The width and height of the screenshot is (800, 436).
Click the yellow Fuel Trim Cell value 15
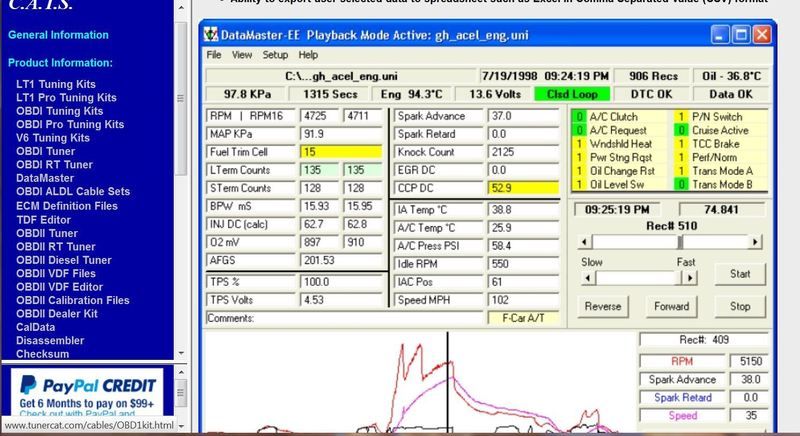[341, 152]
